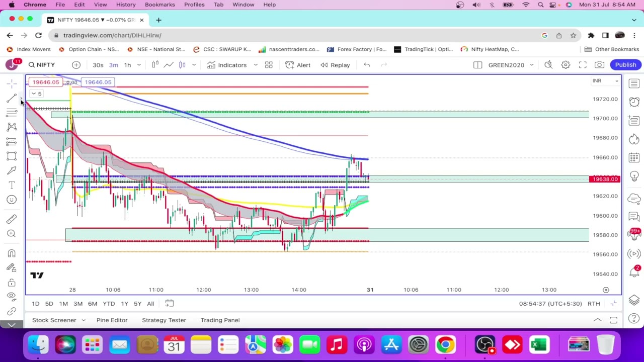Select the zoom in tool
This screenshot has height=362, width=644.
pyautogui.click(x=12, y=233)
